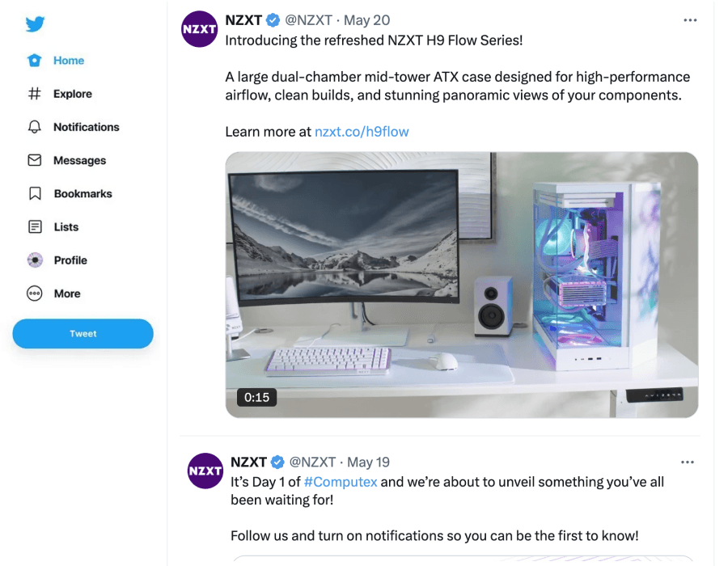This screenshot has height=566, width=728.
Task: Click NZXT avatar on May 20 tweet
Action: 199,29
